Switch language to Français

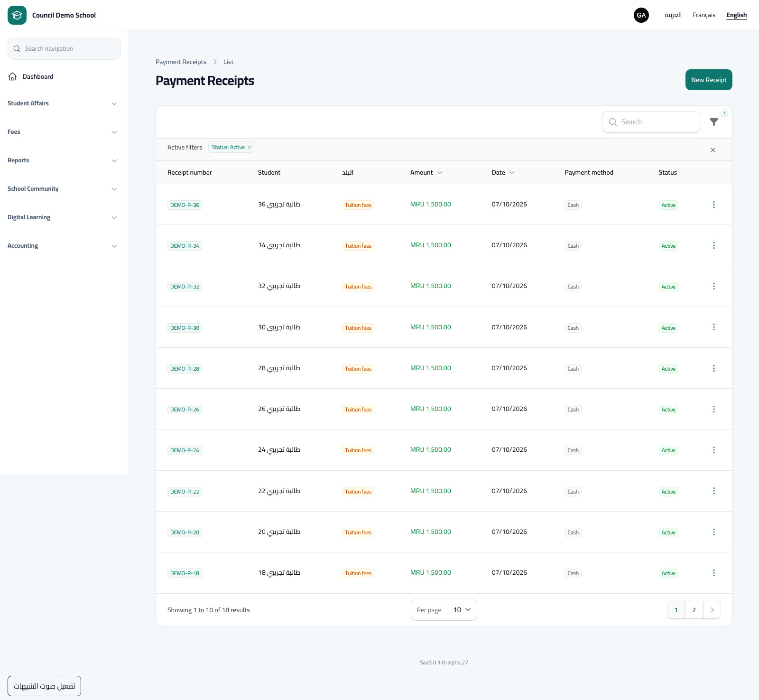coord(704,15)
